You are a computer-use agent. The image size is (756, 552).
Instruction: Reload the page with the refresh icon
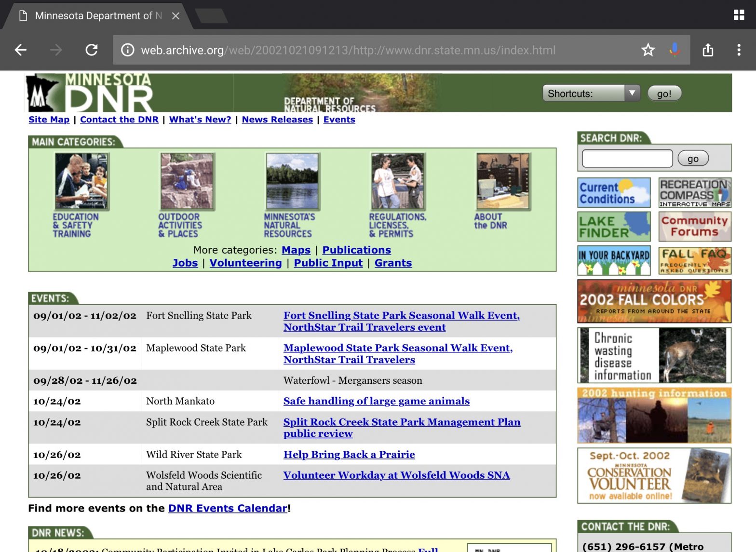[x=92, y=50]
